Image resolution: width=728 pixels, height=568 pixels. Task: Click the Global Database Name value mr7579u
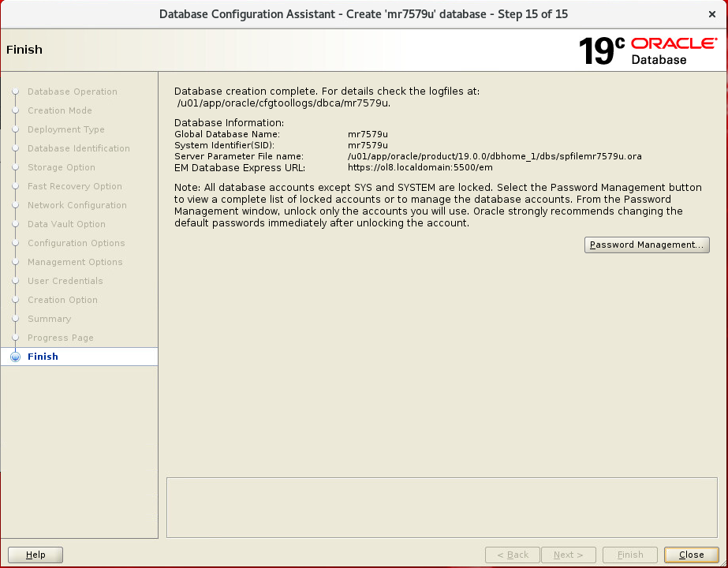point(368,134)
